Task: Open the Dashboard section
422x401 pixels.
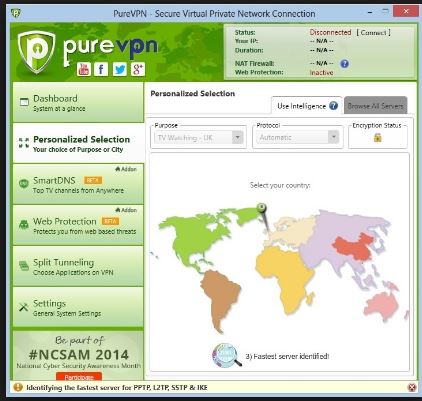Action: (78, 102)
